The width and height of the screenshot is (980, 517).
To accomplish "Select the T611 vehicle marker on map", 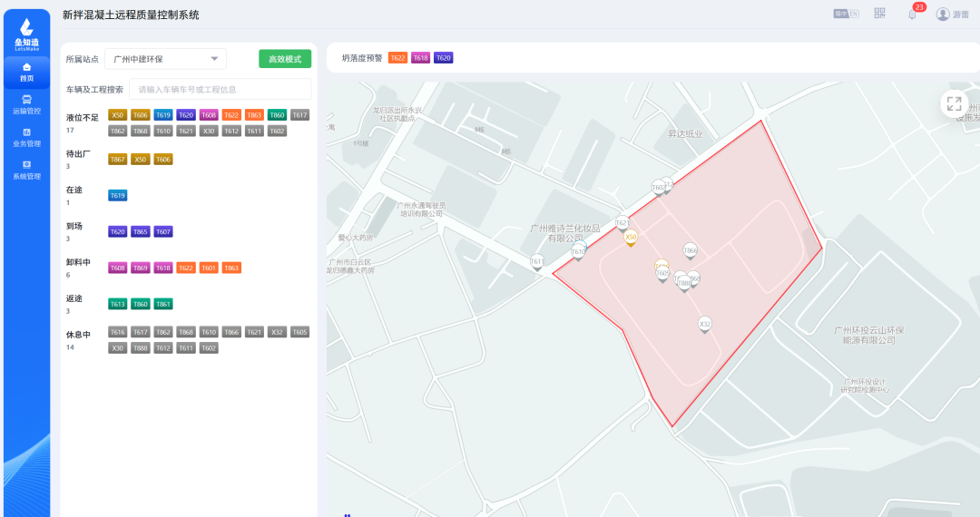I will pos(537,262).
